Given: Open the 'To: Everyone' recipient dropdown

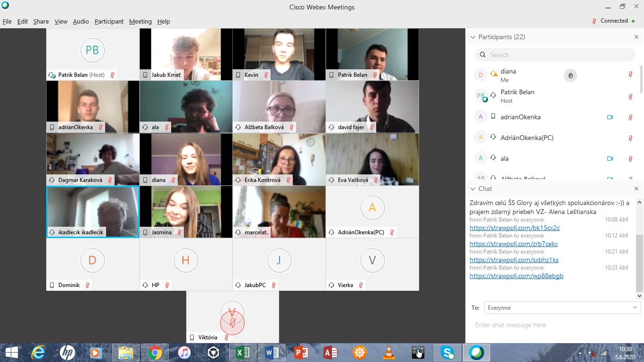Looking at the screenshot, I should click(562, 308).
